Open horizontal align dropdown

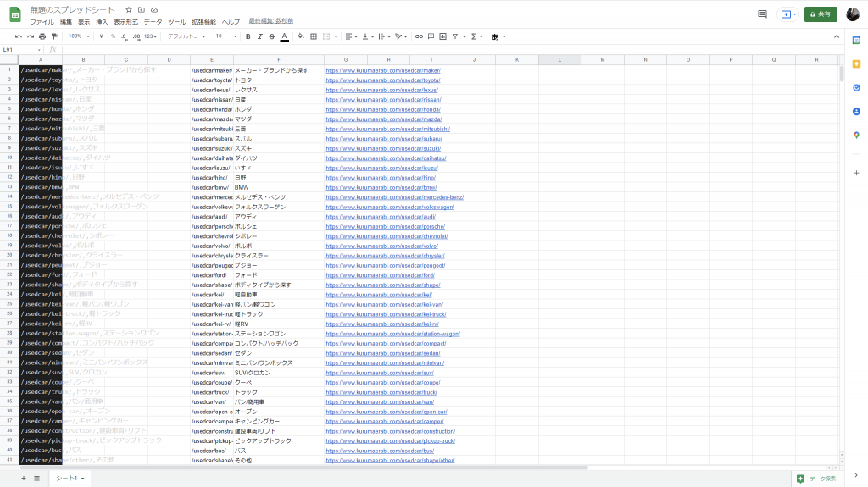pos(351,36)
